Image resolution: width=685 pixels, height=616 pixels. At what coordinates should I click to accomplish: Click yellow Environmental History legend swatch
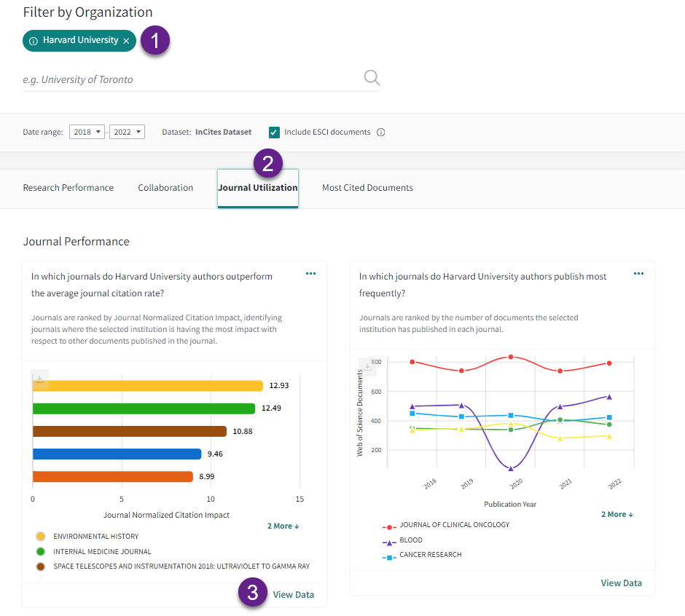tap(41, 536)
